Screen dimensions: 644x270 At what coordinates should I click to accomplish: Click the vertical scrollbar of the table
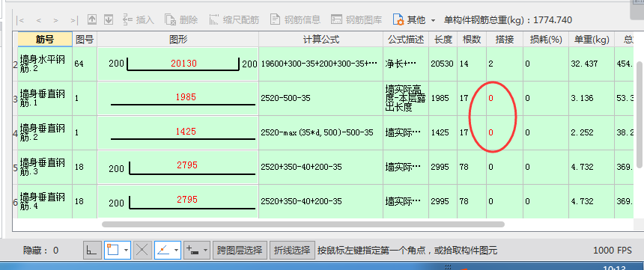(639, 114)
